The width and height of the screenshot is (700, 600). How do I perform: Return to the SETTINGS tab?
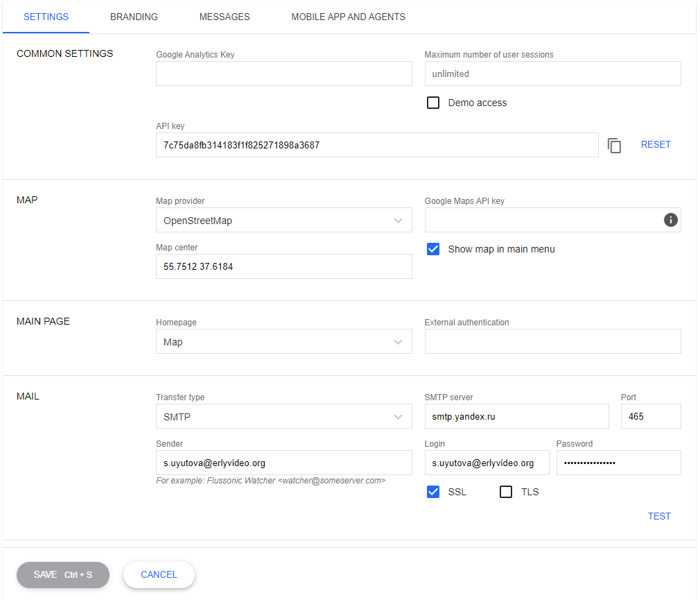(46, 17)
